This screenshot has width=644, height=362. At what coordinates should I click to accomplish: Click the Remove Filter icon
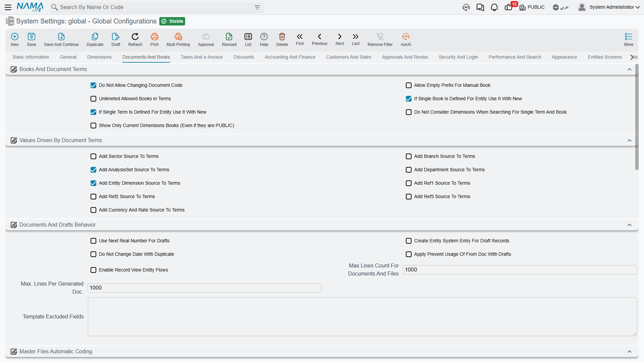click(380, 37)
